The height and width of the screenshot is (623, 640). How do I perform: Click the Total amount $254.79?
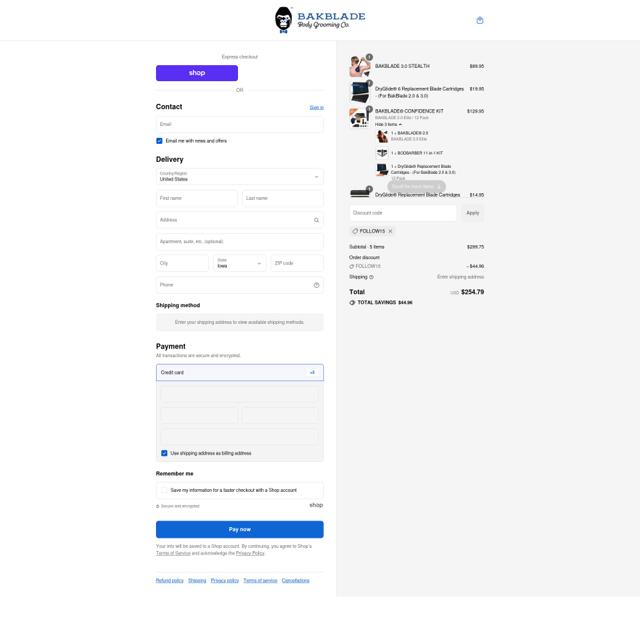[x=472, y=292]
